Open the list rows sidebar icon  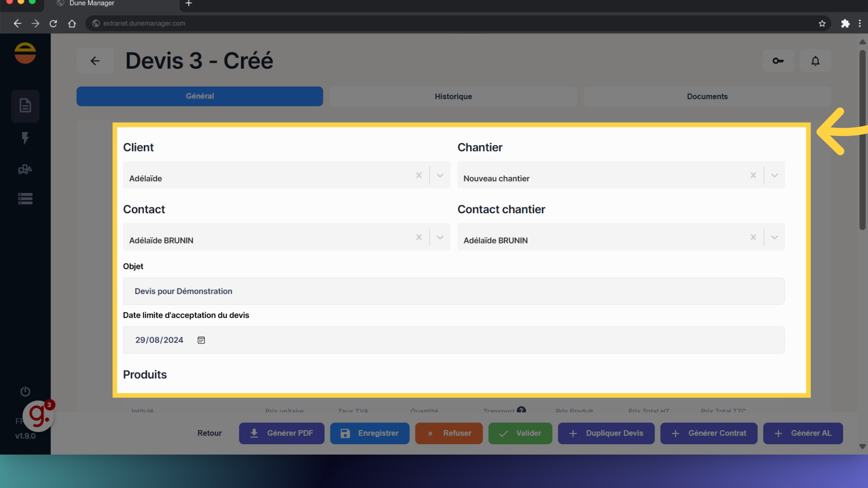[25, 199]
